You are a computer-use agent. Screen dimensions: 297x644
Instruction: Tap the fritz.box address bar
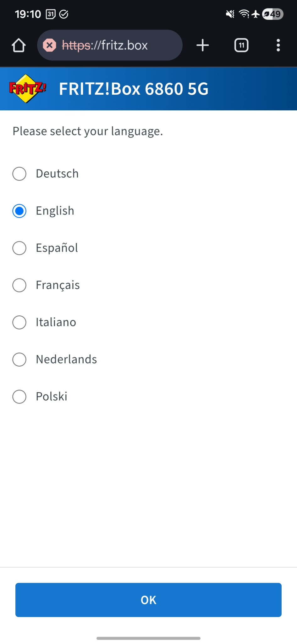(x=119, y=45)
